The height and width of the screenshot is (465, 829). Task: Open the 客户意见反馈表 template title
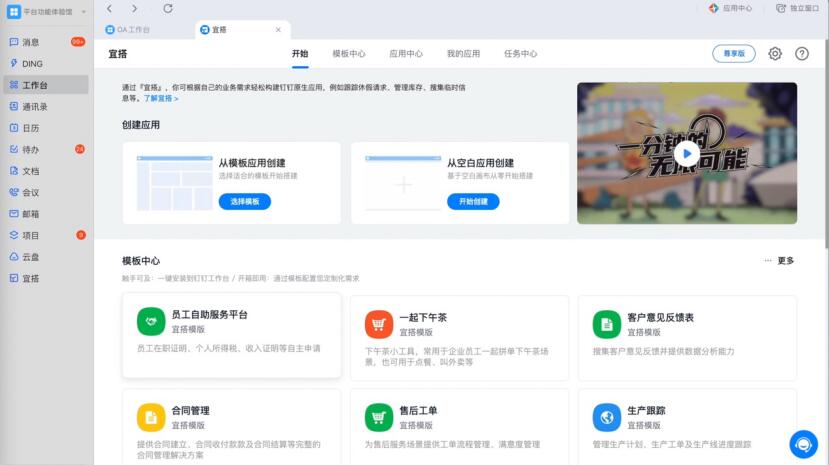click(x=660, y=318)
